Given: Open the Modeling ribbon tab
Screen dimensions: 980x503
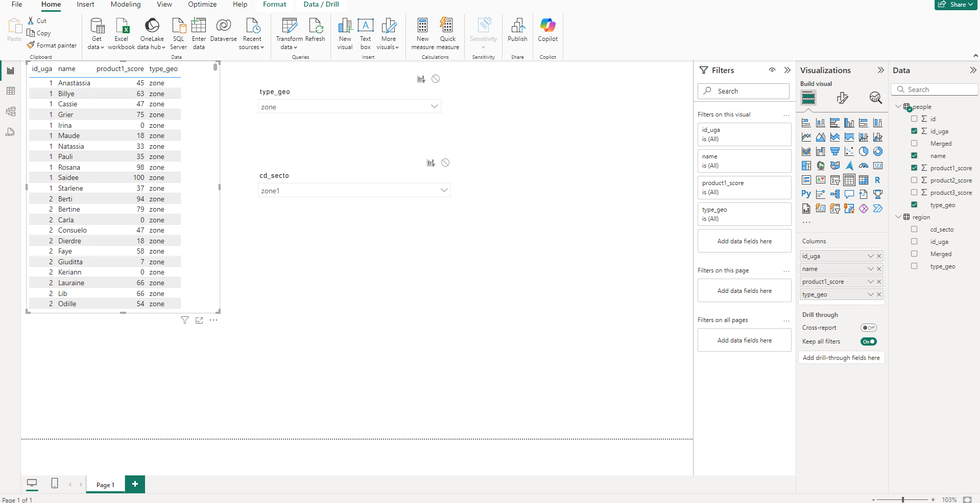Looking at the screenshot, I should [x=126, y=4].
